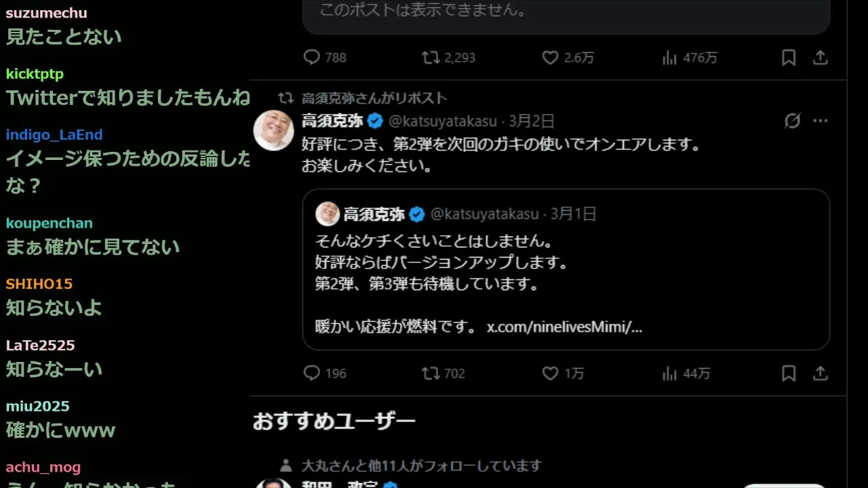The width and height of the screenshot is (868, 488).
Task: View 44万 views analytics
Action: 686,373
